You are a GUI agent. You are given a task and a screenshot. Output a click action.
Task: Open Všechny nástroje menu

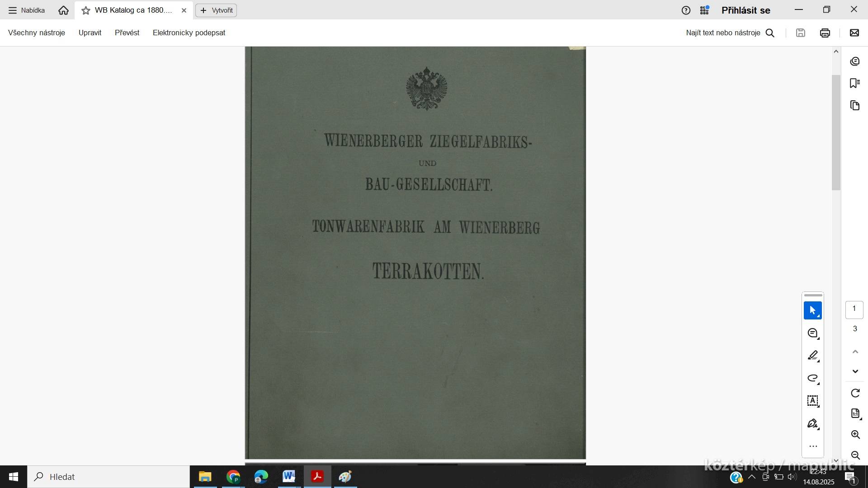pos(37,33)
